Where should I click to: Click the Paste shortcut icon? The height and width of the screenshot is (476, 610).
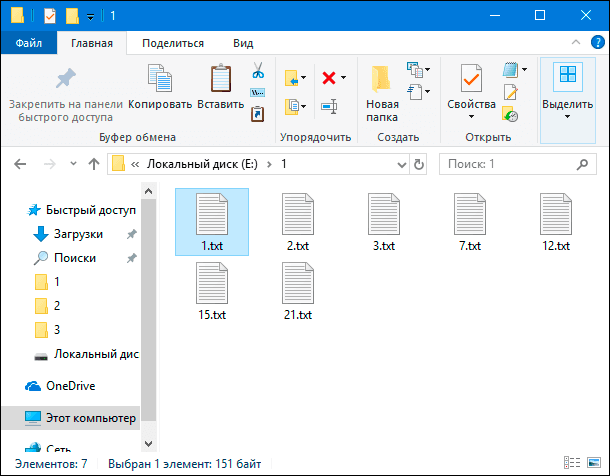click(x=258, y=114)
